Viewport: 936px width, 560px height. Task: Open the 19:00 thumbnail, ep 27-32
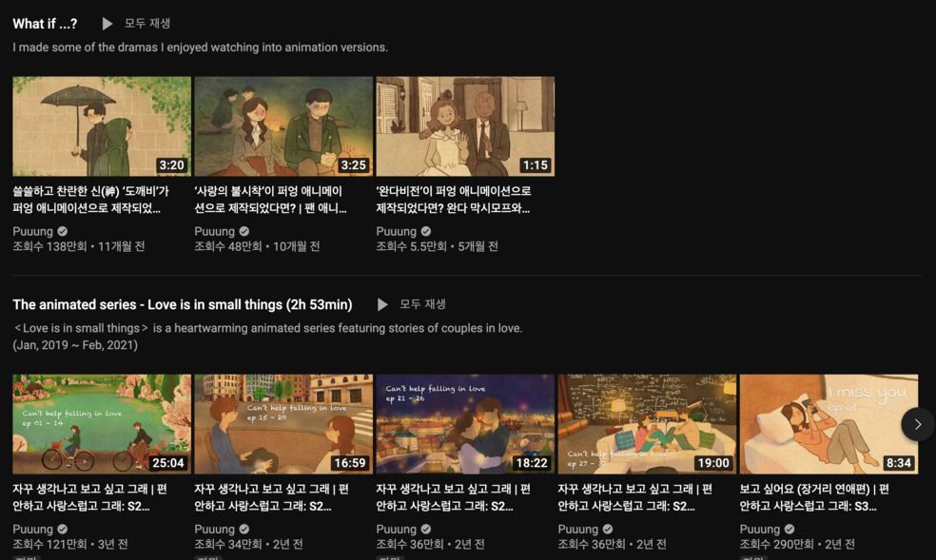[x=647, y=424]
